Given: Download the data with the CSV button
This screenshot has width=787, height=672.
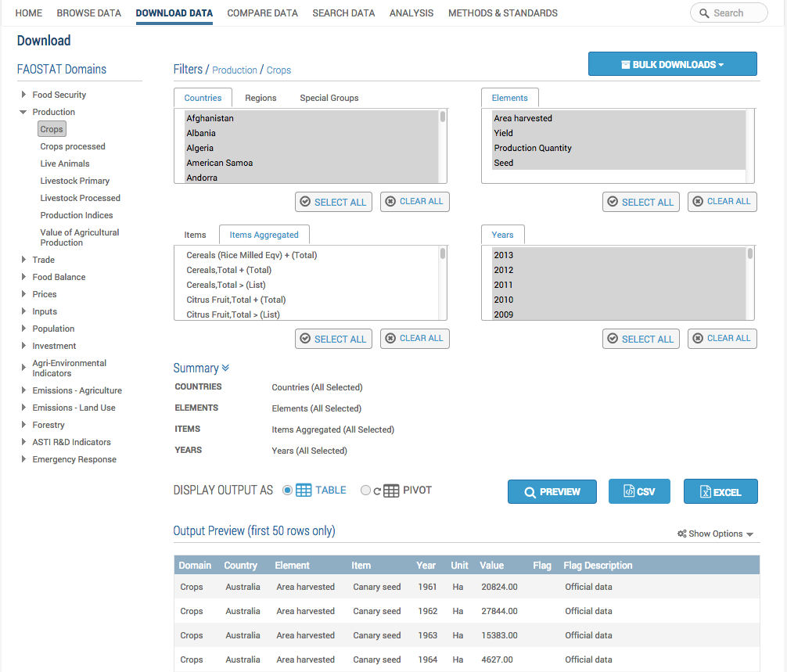Looking at the screenshot, I should (639, 491).
